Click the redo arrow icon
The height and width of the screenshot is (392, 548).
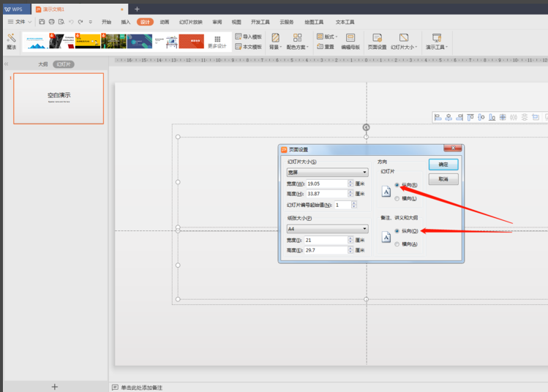[80, 22]
